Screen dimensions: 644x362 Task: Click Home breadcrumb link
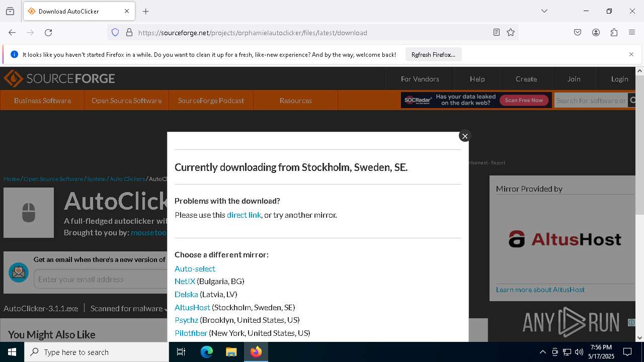pos(12,178)
